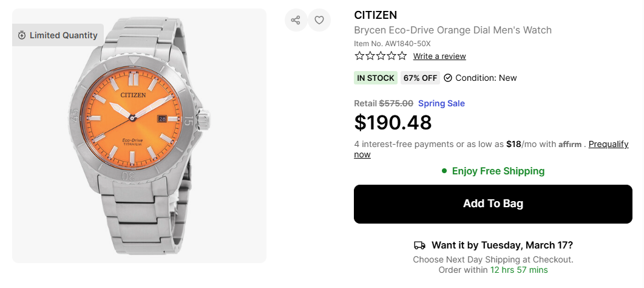
Task: Click the green dot beside Free Shipping
Action: click(444, 171)
